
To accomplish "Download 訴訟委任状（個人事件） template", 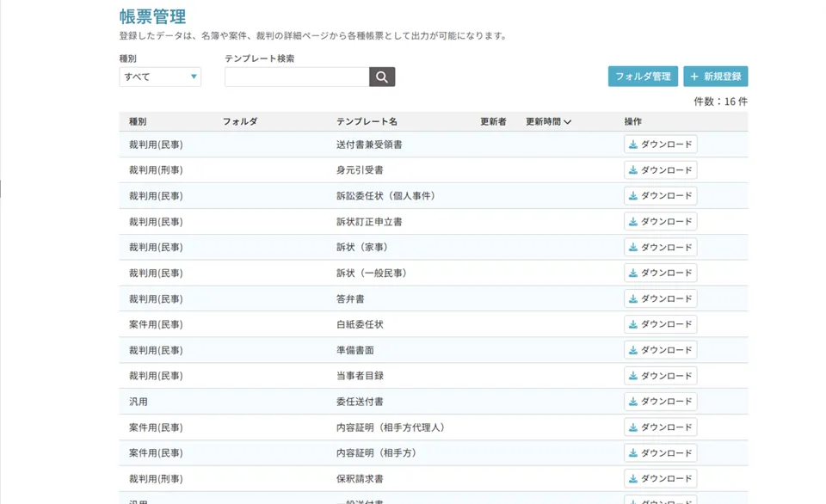I will tap(661, 196).
